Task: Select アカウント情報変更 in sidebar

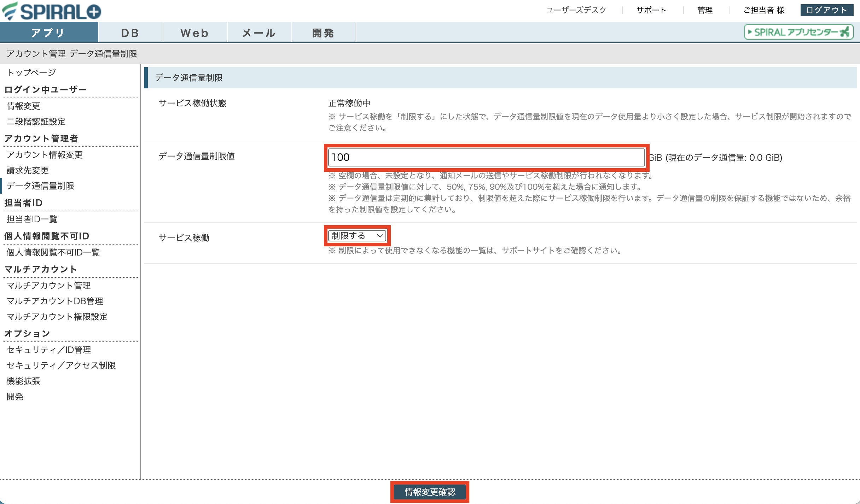Action: (x=45, y=155)
